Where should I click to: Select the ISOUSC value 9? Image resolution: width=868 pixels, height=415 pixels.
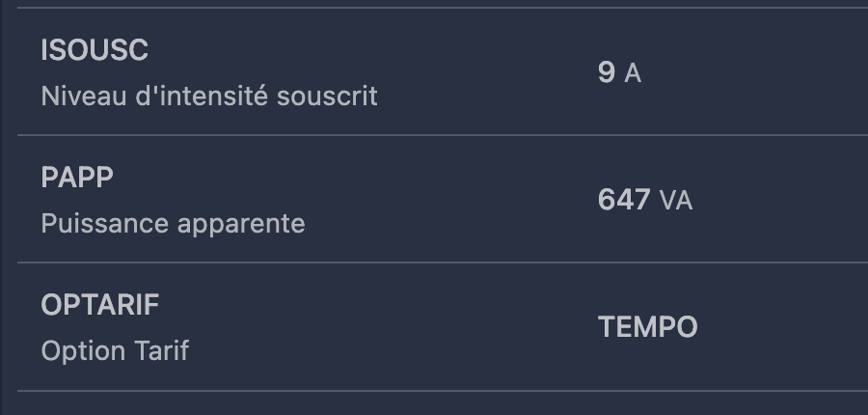click(x=607, y=72)
